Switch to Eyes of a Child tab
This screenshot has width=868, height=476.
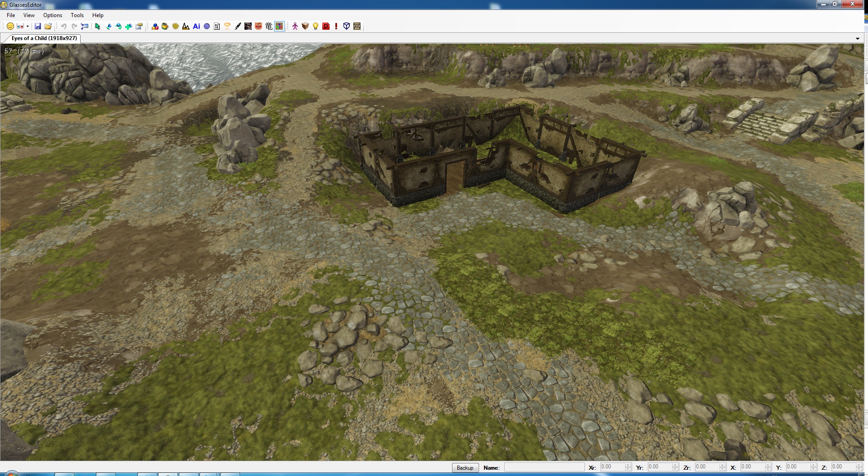coord(44,38)
